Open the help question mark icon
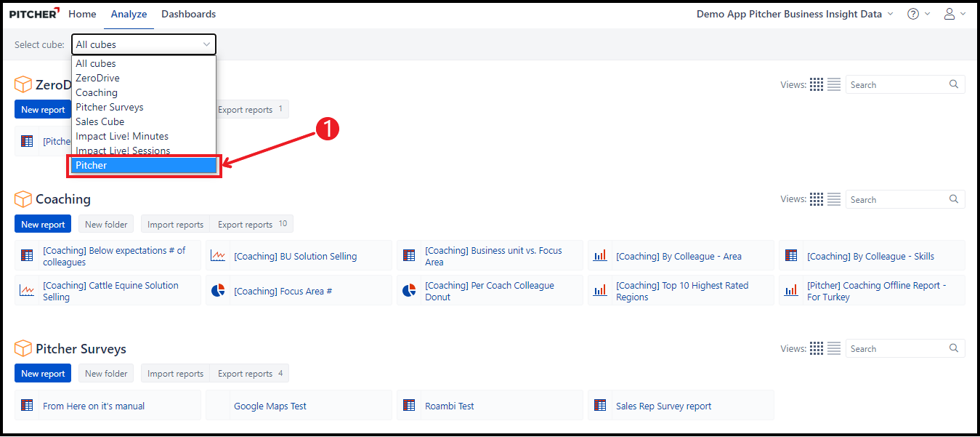 point(913,14)
